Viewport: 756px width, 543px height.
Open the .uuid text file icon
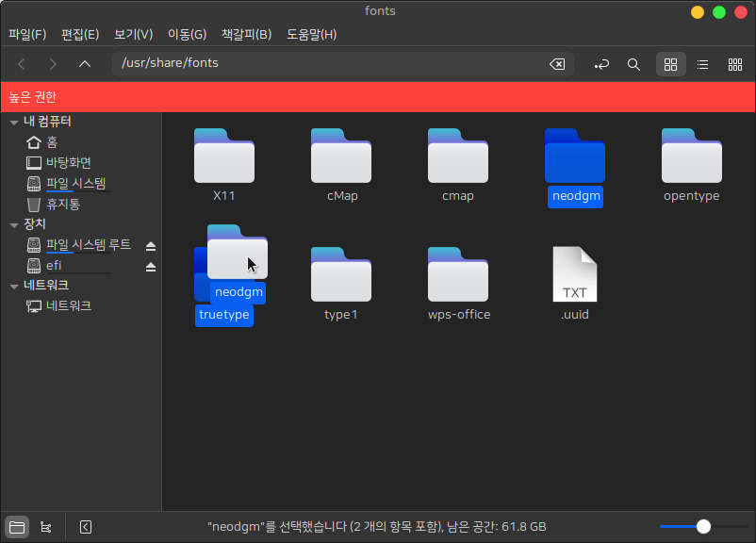[x=574, y=274]
